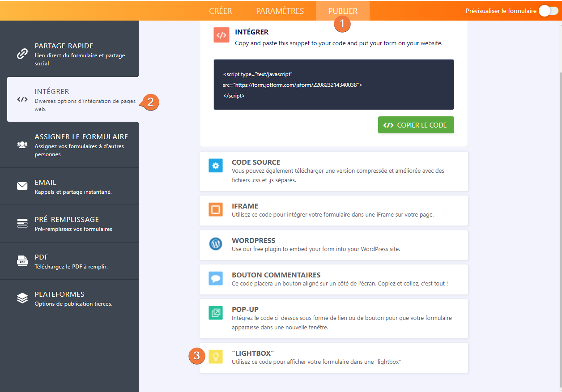Expand the POP-UP embed option
The width and height of the screenshot is (562, 392).
click(334, 319)
